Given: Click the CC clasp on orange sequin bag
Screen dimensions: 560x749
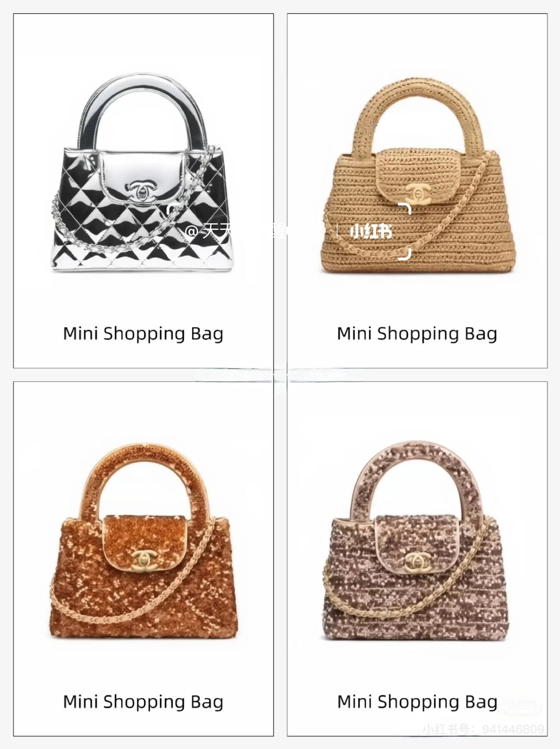Looking at the screenshot, I should [143, 559].
